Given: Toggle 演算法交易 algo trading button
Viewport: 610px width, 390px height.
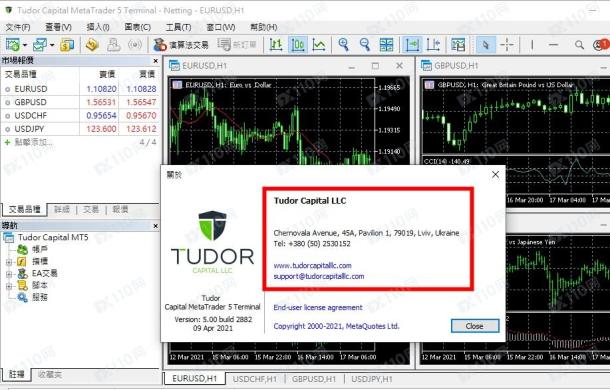Looking at the screenshot, I should 181,45.
